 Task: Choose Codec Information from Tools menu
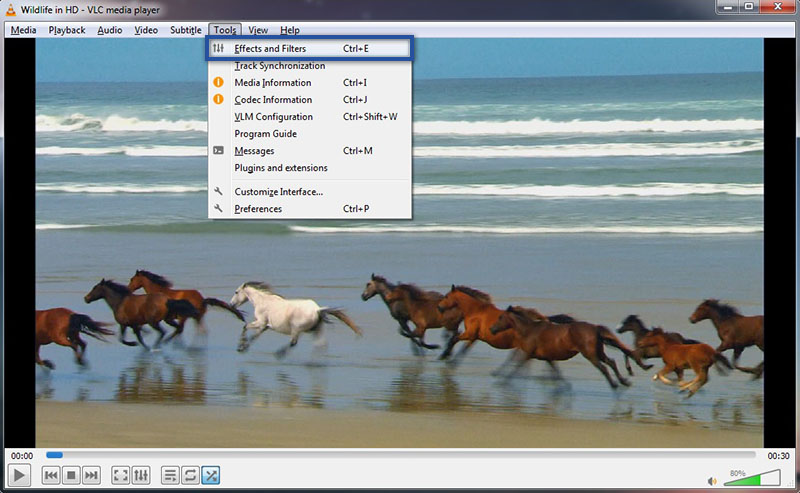tap(273, 100)
